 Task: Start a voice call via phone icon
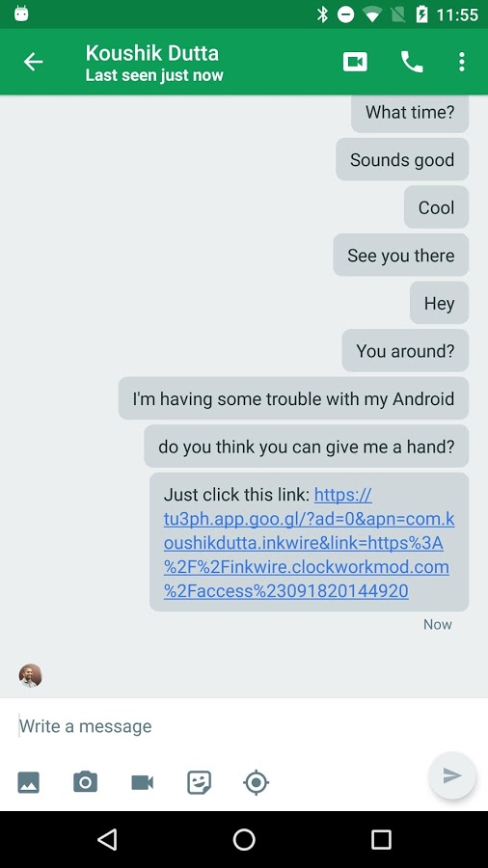pyautogui.click(x=411, y=62)
